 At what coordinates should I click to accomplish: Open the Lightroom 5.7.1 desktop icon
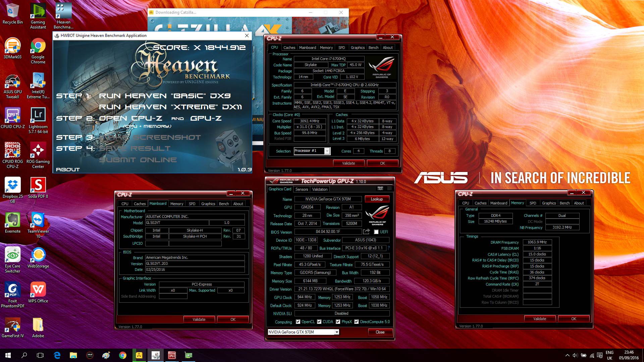(x=38, y=121)
